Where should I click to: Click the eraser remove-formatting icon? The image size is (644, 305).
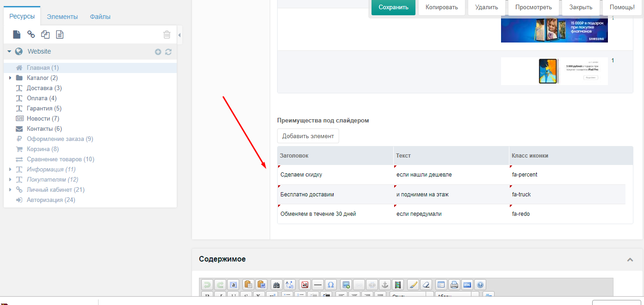(x=426, y=285)
